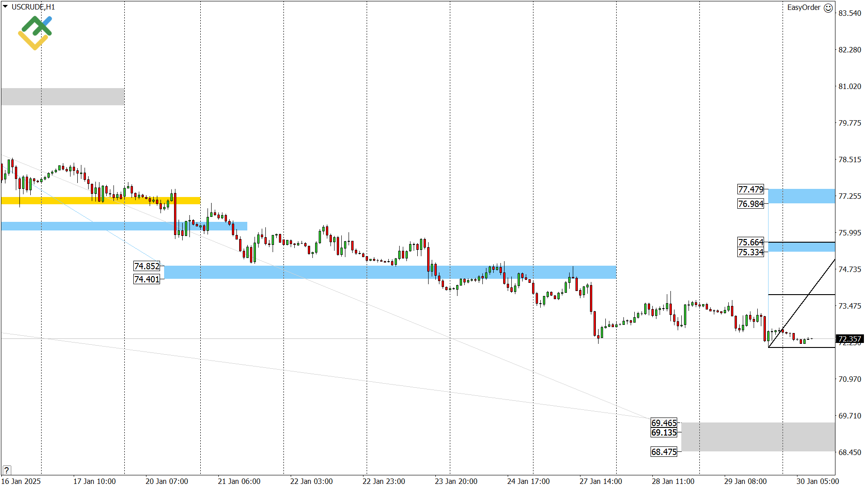Click the current price marker 72.357
The width and height of the screenshot is (868, 488).
tap(849, 339)
